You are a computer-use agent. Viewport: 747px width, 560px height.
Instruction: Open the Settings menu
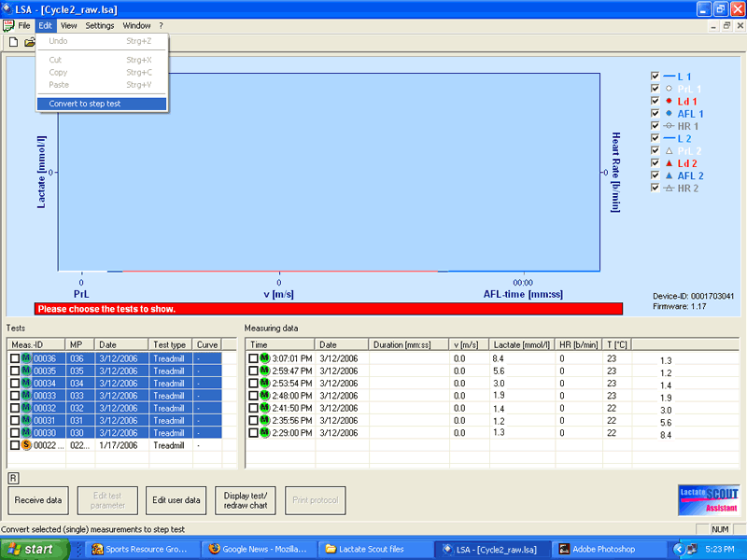coord(100,26)
